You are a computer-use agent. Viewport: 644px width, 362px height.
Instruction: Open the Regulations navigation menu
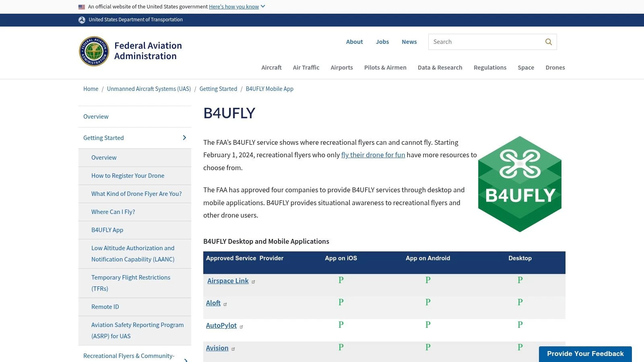(x=490, y=68)
